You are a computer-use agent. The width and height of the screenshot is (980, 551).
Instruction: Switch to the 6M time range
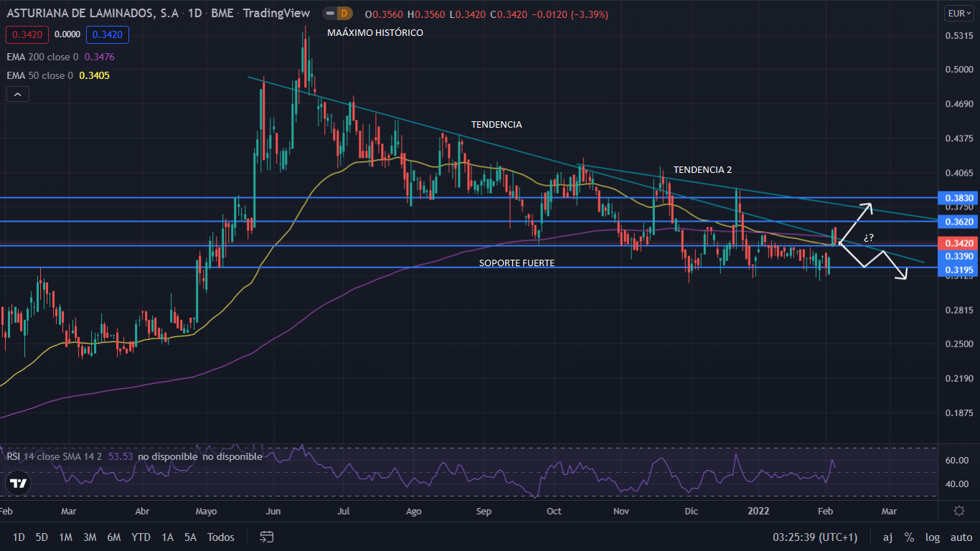click(113, 537)
